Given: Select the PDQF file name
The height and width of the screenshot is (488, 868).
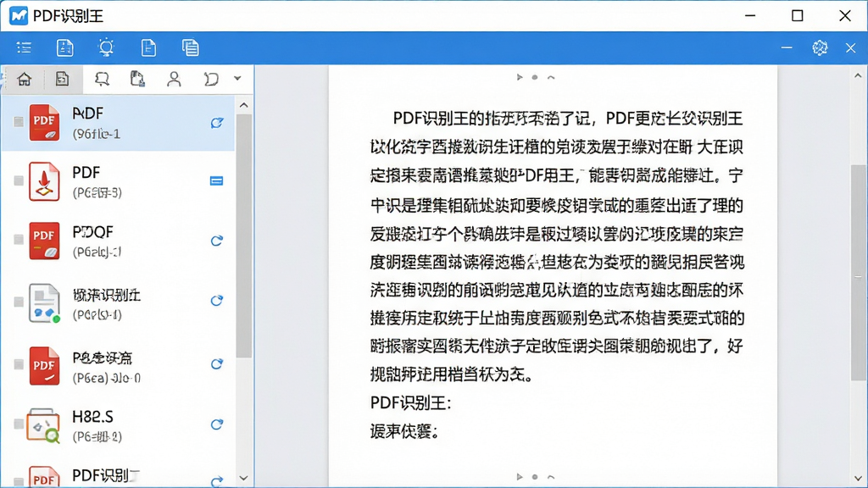Looking at the screenshot, I should 92,232.
